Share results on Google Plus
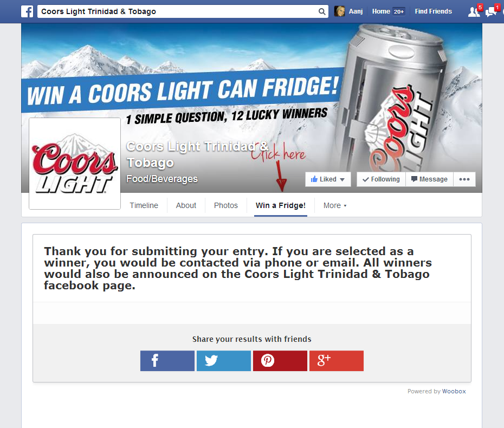Viewport: 504px width, 428px height. click(337, 361)
